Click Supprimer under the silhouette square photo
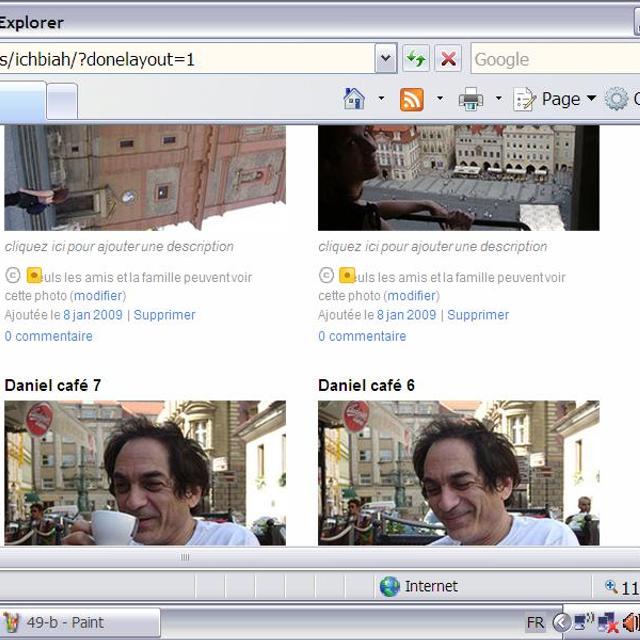Viewport: 640px width, 640px height. pos(478,315)
